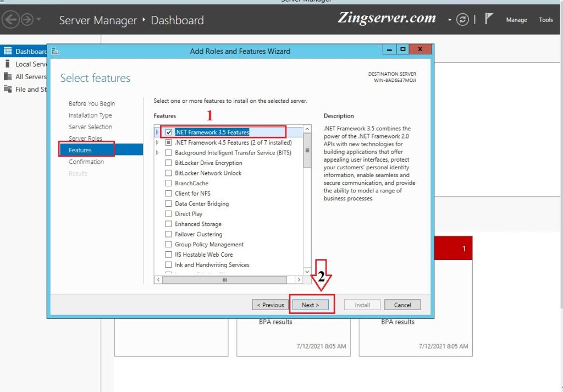Check Group Policy Management checkbox

point(168,245)
